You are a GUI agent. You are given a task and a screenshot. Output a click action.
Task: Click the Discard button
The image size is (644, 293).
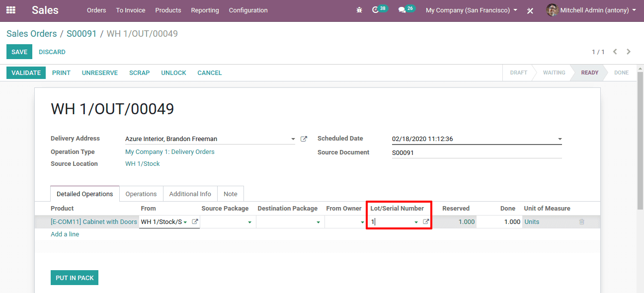pyautogui.click(x=52, y=52)
